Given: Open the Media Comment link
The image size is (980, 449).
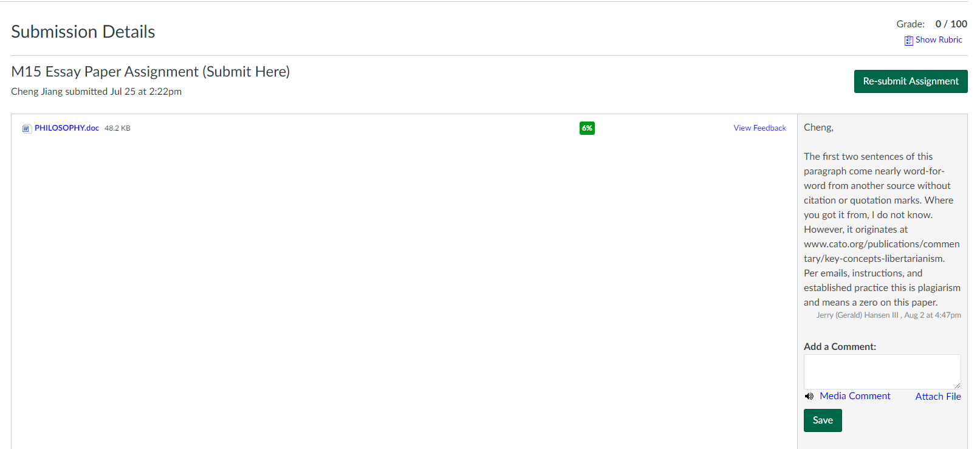Looking at the screenshot, I should 855,396.
